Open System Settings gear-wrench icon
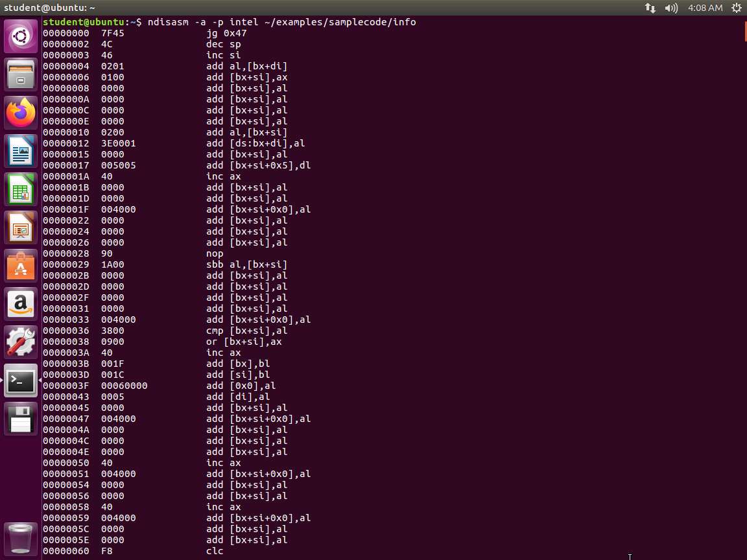747x560 pixels. tap(21, 342)
